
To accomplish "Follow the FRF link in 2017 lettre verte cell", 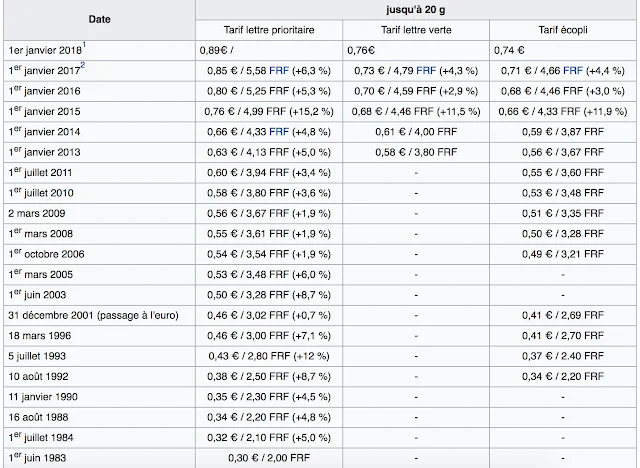I will (426, 71).
